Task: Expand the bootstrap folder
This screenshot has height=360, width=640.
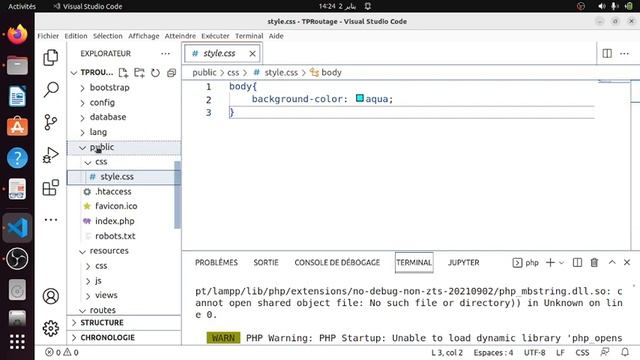Action: click(109, 87)
